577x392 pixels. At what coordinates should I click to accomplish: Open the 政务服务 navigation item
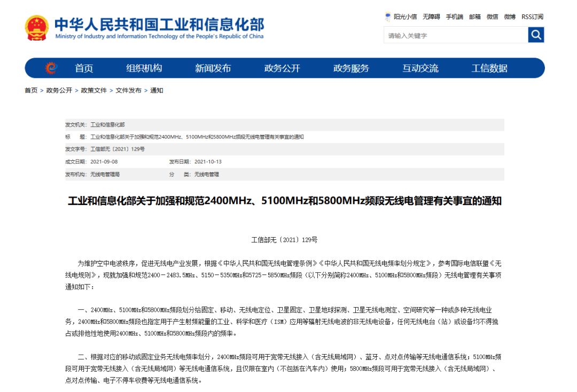[x=351, y=68]
